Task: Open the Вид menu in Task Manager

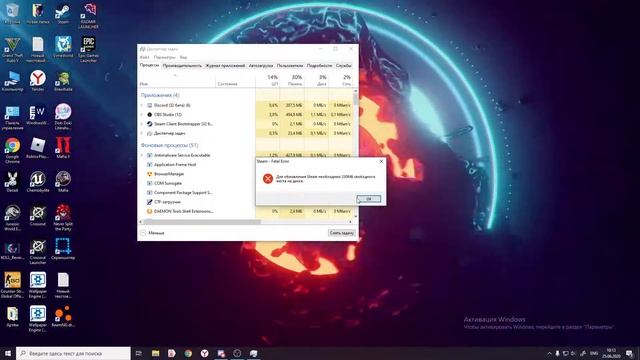Action: pos(183,58)
